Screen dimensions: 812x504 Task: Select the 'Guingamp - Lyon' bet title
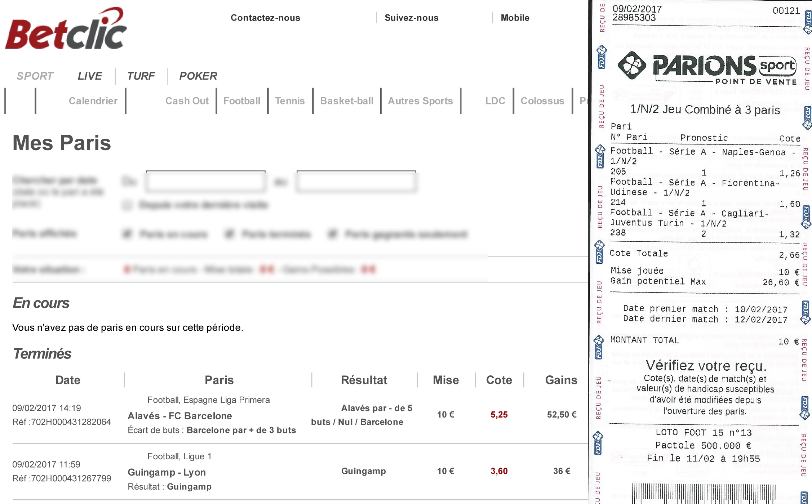coord(167,472)
